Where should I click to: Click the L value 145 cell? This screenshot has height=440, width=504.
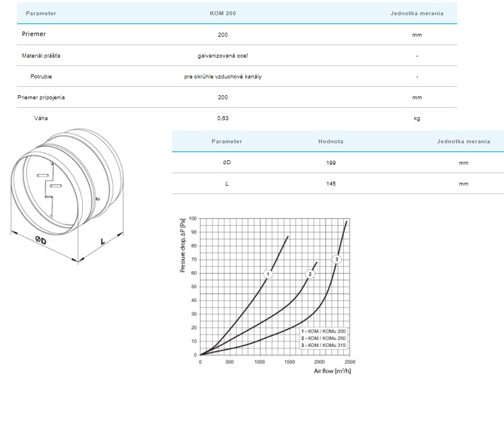click(330, 184)
